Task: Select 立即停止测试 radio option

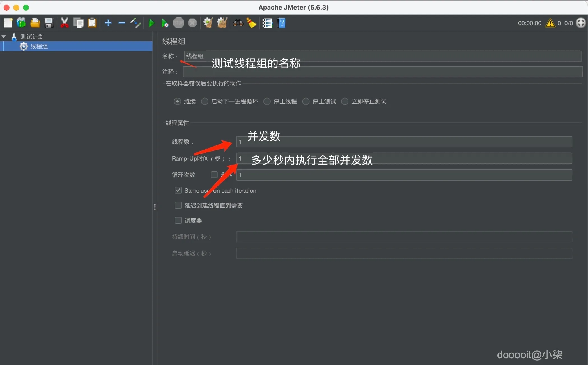Action: tap(345, 101)
